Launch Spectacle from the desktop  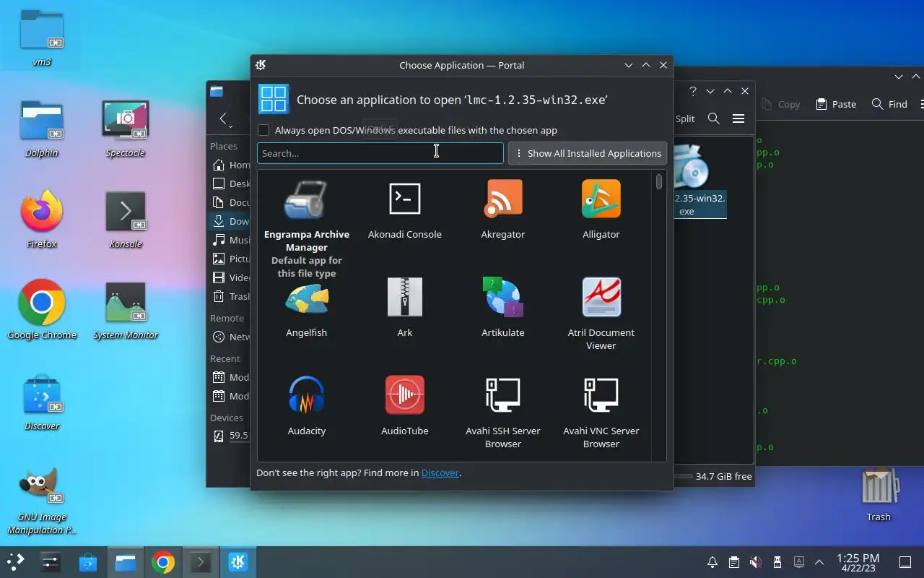[126, 129]
